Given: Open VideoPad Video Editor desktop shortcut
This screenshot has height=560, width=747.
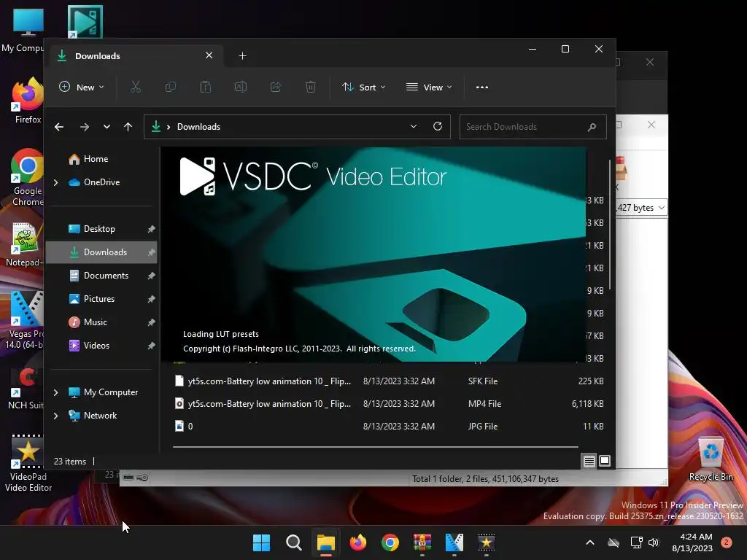Looking at the screenshot, I should coord(28,463).
